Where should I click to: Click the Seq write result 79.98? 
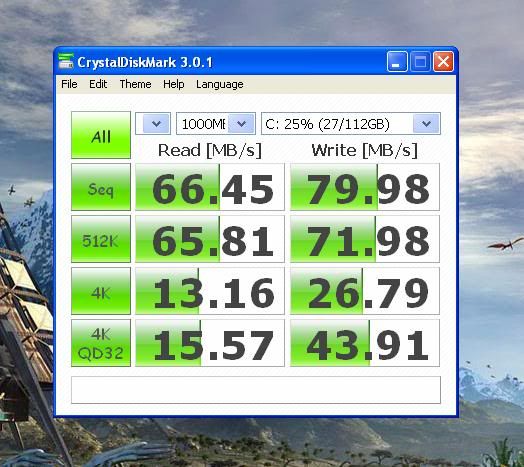(365, 187)
